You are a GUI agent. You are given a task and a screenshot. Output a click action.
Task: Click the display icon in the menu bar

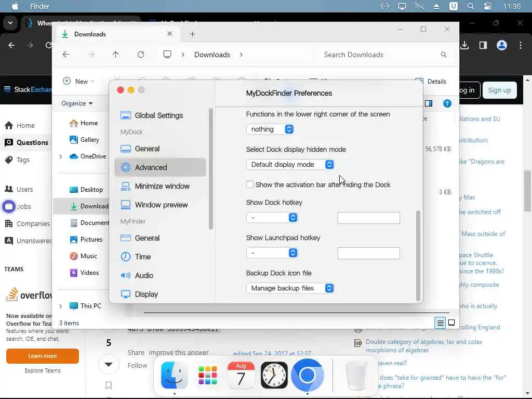(402, 6)
